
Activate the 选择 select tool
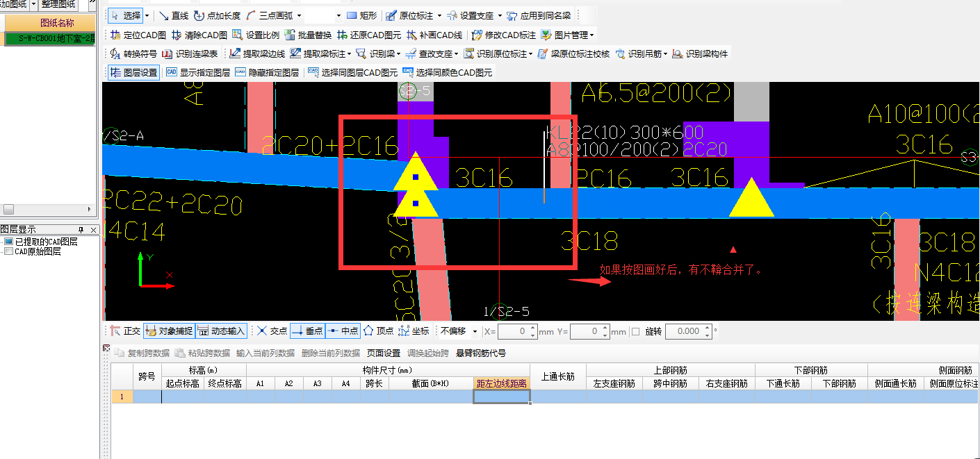pos(126,15)
